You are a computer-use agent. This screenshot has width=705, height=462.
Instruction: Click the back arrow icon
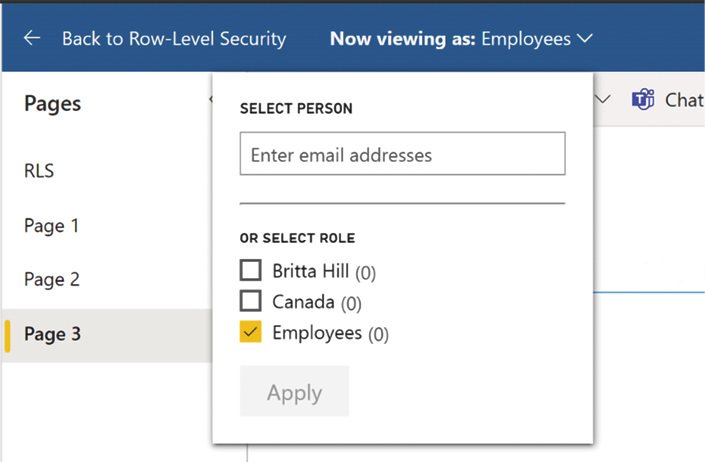(x=32, y=38)
